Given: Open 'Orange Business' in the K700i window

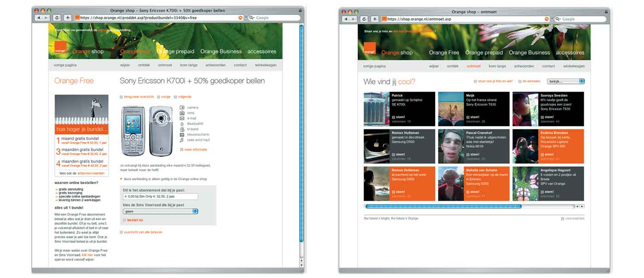Looking at the screenshot, I should 221,52.
